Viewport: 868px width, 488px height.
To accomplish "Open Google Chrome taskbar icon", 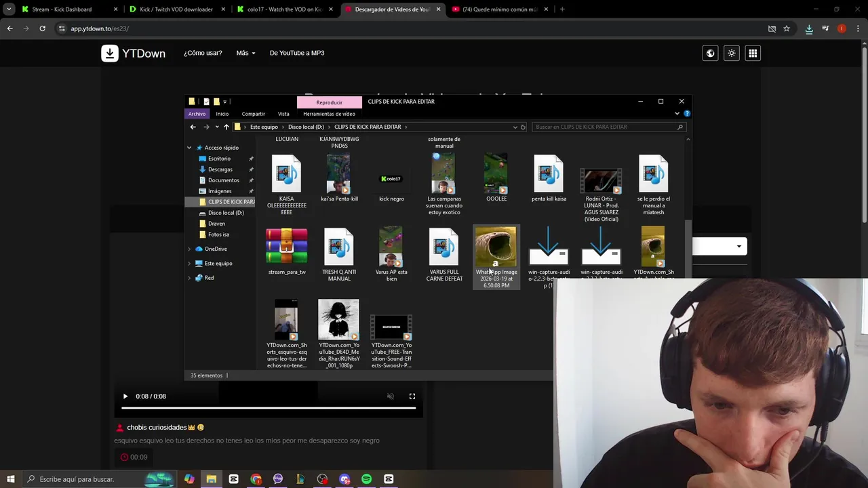I will point(256,479).
